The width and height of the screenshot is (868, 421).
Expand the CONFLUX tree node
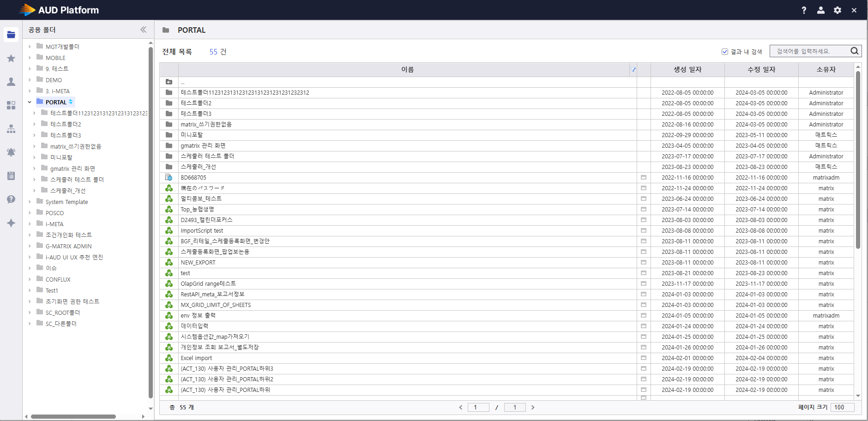(30, 279)
